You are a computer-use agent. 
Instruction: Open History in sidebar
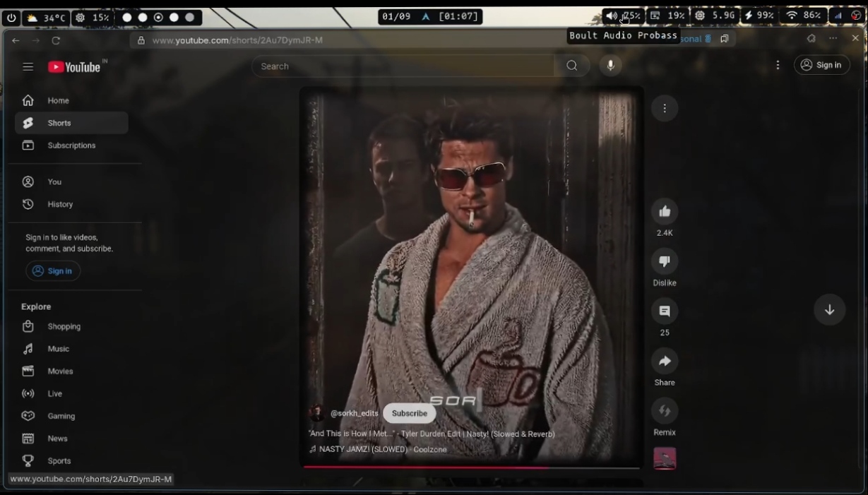click(x=71, y=204)
